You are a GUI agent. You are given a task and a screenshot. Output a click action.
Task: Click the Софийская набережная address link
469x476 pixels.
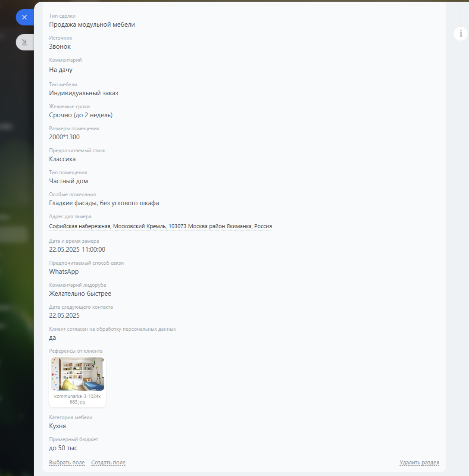click(x=160, y=226)
